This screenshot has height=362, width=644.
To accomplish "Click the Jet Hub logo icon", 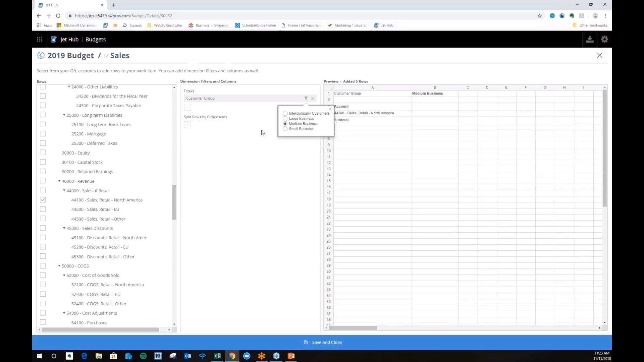I will 53,39.
